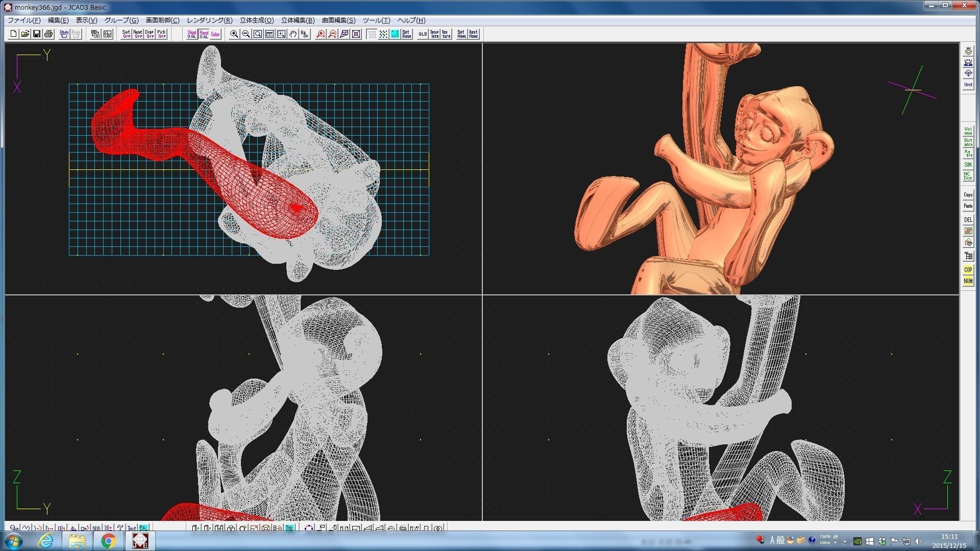
Task: Open the 立体生成(O) menu
Action: (x=257, y=20)
